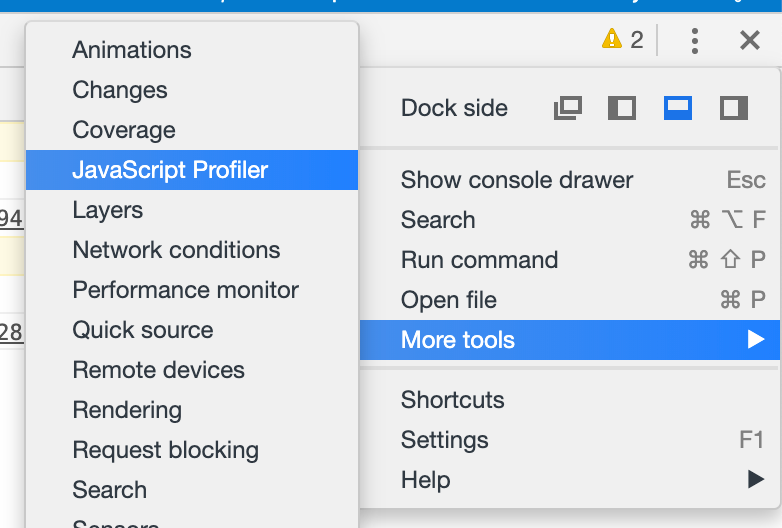The height and width of the screenshot is (528, 782).
Task: Select Coverage from More tools
Action: pyautogui.click(x=192, y=130)
